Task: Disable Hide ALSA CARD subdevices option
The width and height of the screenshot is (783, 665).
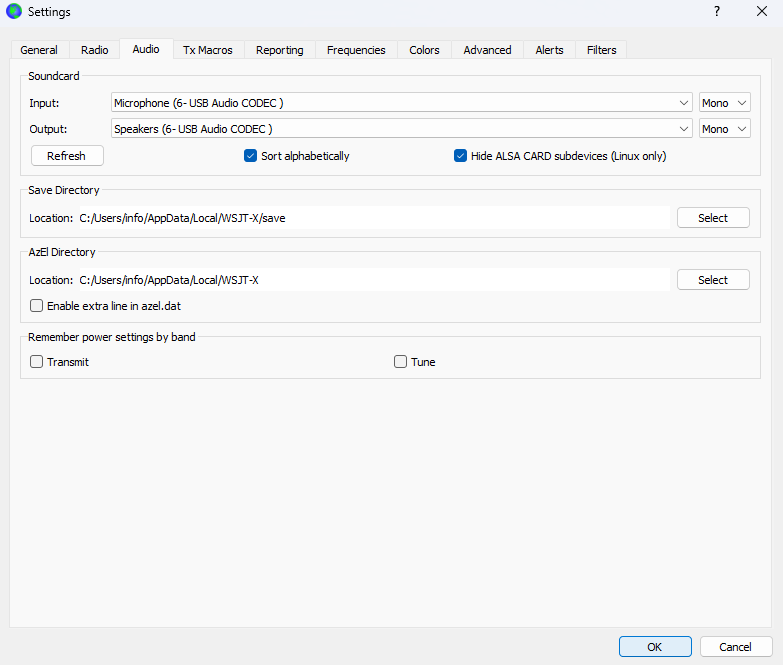Action: coord(461,156)
